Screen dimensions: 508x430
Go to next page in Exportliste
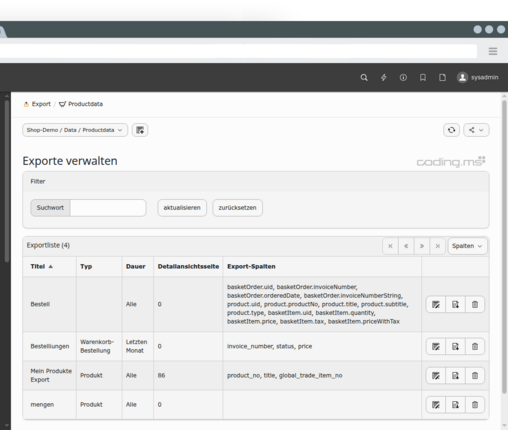[422, 246]
